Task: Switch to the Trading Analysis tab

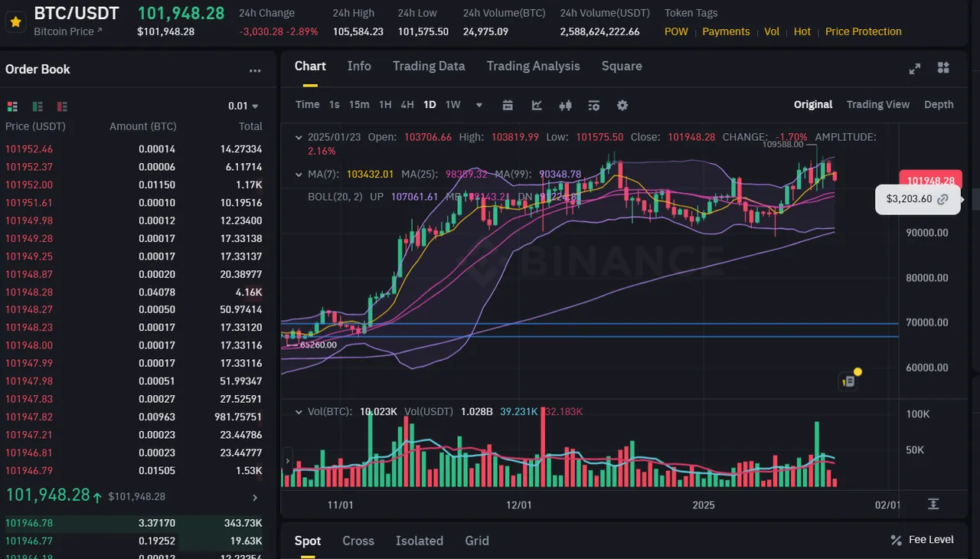Action: point(533,67)
